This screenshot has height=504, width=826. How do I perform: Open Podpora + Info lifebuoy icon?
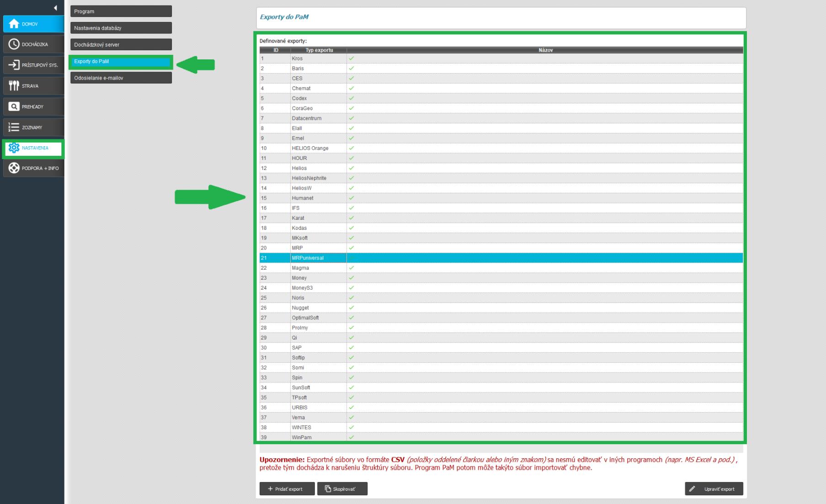pyautogui.click(x=14, y=168)
